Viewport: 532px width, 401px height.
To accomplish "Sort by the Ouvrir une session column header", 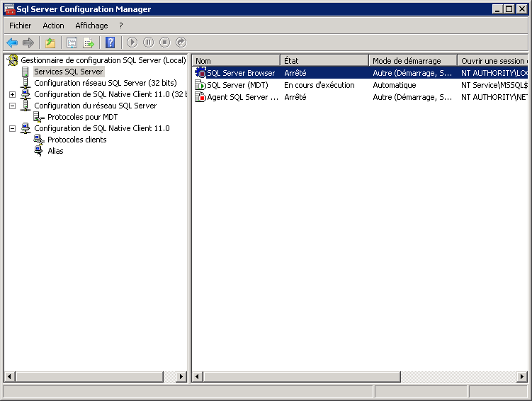I will pos(492,61).
